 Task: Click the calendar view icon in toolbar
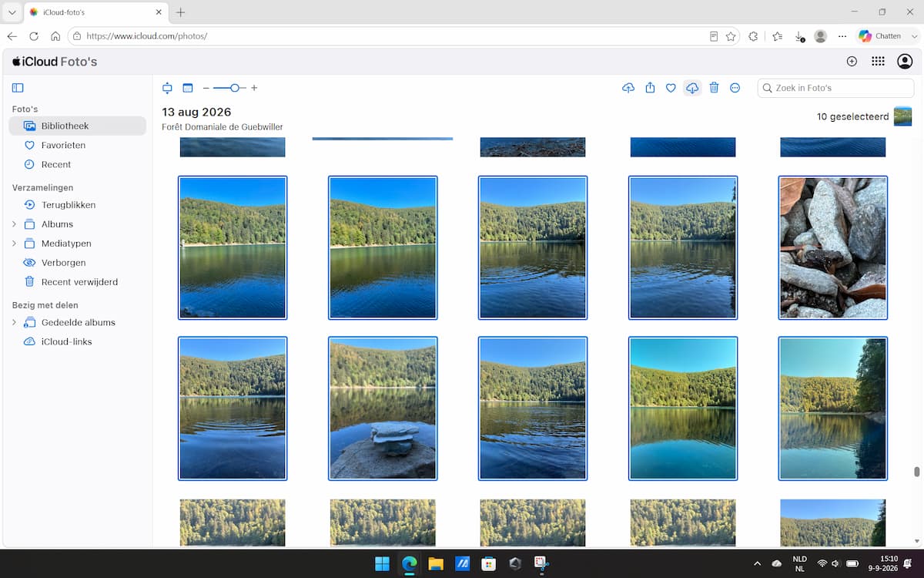tap(187, 88)
